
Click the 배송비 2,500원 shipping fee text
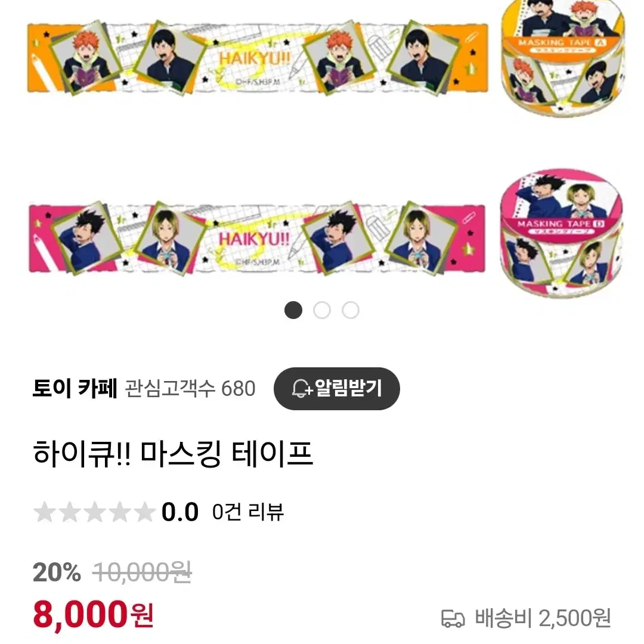pyautogui.click(x=543, y=618)
